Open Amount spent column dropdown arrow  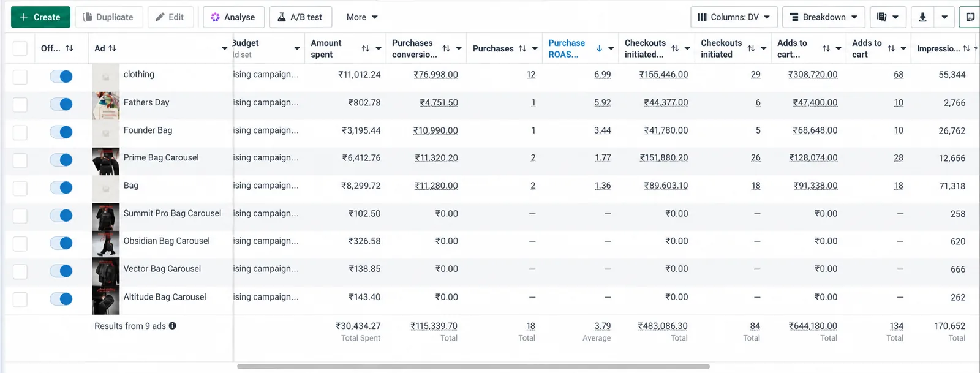click(379, 48)
